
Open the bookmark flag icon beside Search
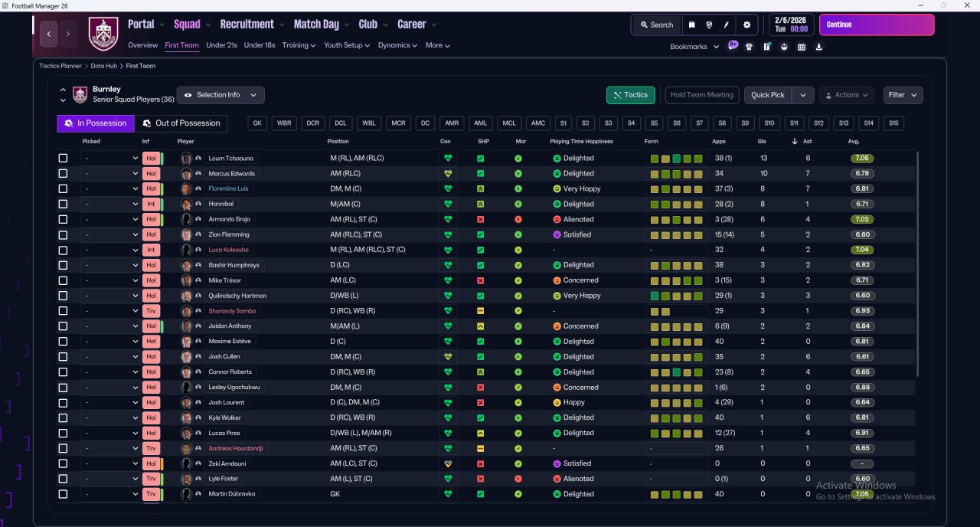coord(692,25)
